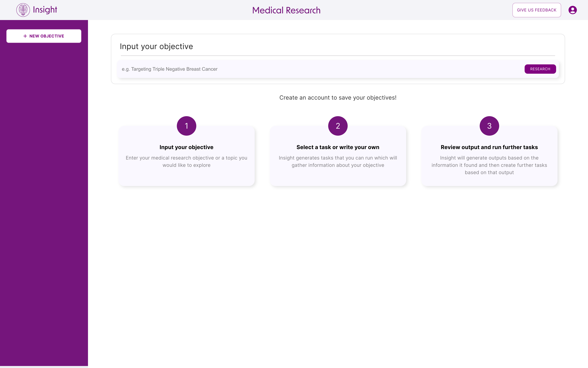
Task: Click the Insight brain logo icon
Action: click(23, 10)
